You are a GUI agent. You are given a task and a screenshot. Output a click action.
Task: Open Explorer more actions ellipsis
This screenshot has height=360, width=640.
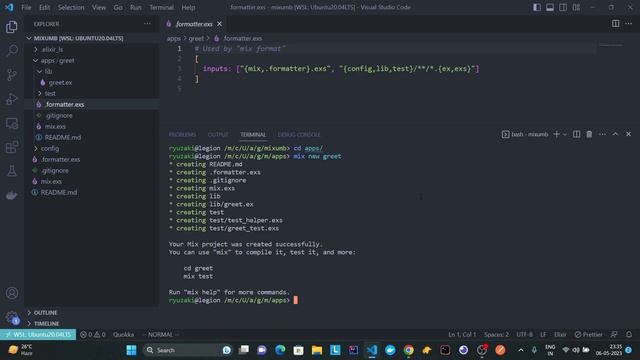tap(147, 24)
